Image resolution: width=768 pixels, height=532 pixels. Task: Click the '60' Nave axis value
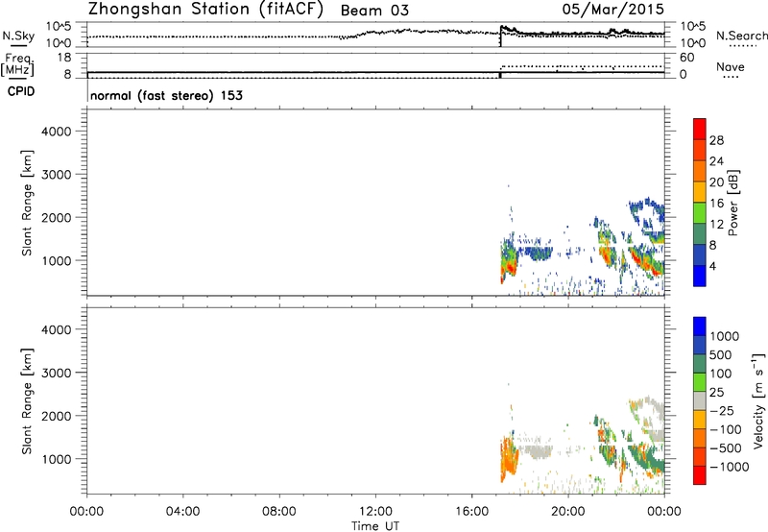pyautogui.click(x=686, y=58)
